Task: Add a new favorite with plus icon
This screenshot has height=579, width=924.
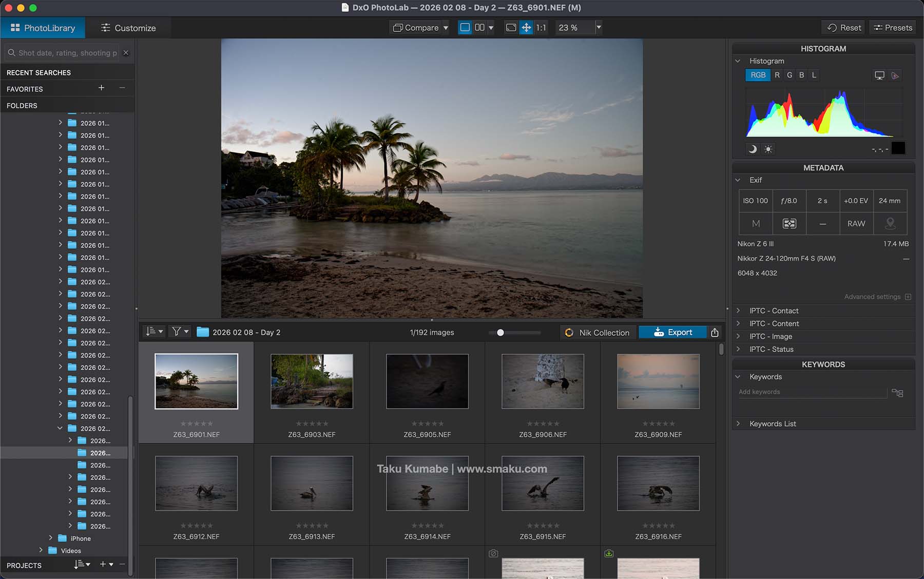Action: 101,88
